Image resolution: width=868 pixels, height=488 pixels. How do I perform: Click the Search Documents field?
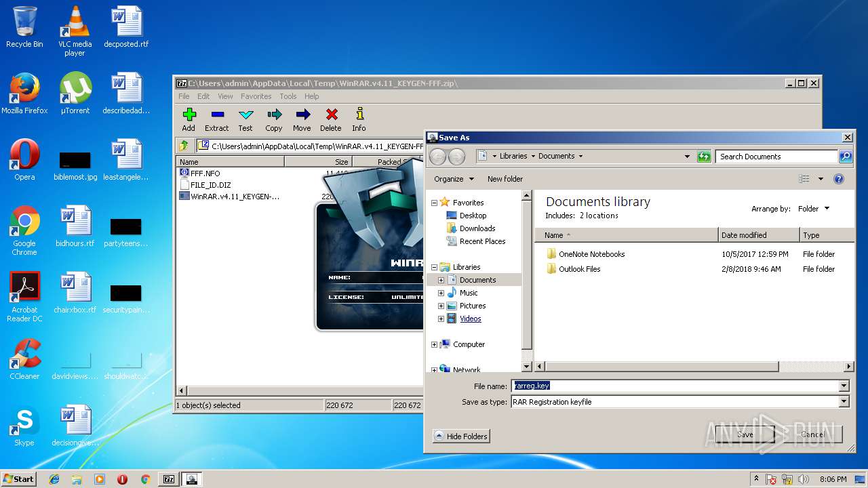(x=777, y=157)
